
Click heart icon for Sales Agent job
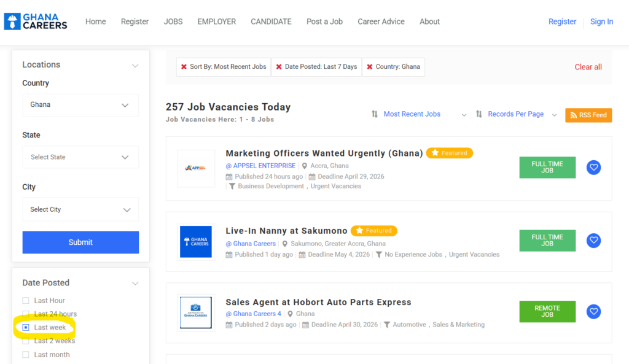(x=593, y=312)
